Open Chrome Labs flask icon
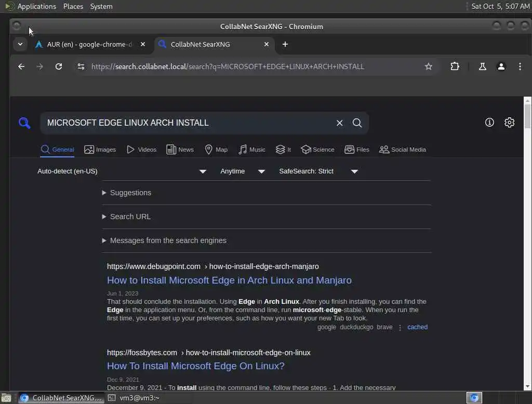Screen dimensions: 532x404 click(x=482, y=66)
